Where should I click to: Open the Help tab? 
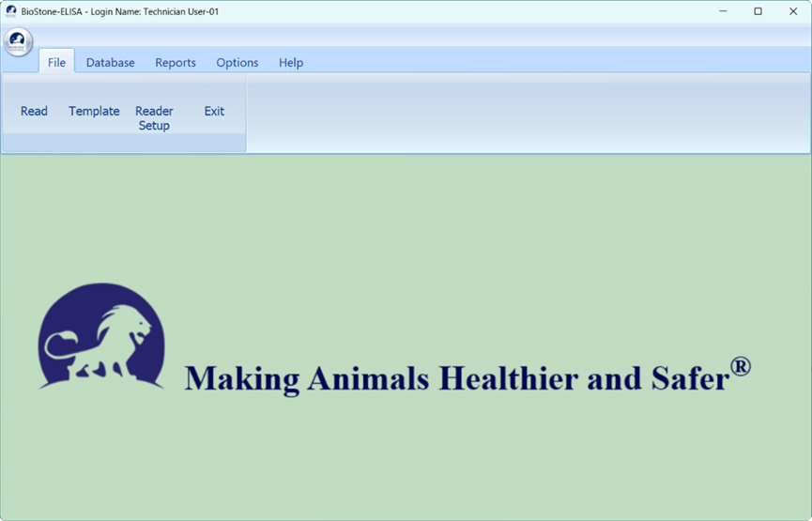click(x=291, y=62)
